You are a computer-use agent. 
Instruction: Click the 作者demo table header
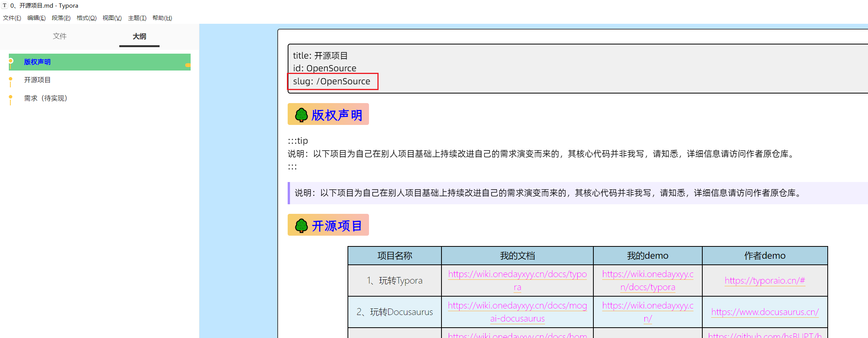(765, 256)
